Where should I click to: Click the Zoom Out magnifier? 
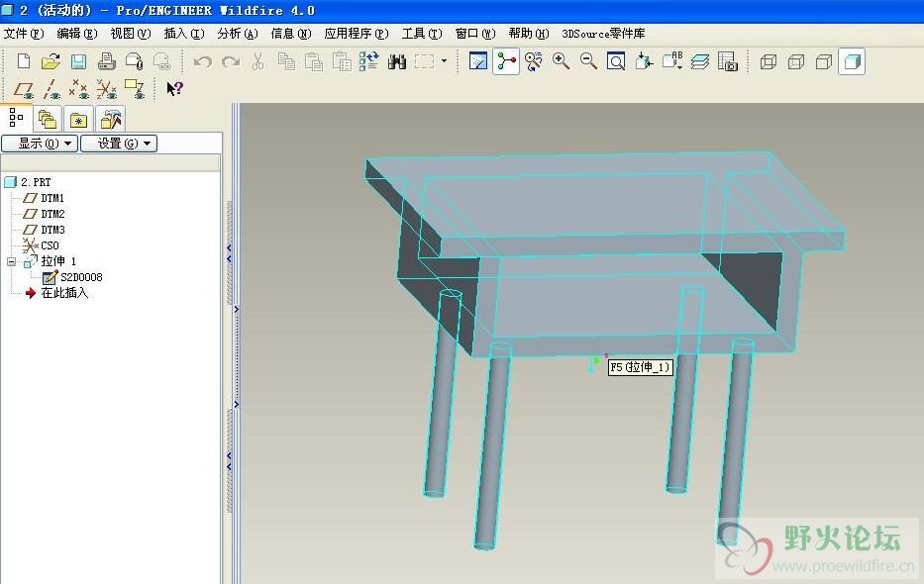pos(588,61)
